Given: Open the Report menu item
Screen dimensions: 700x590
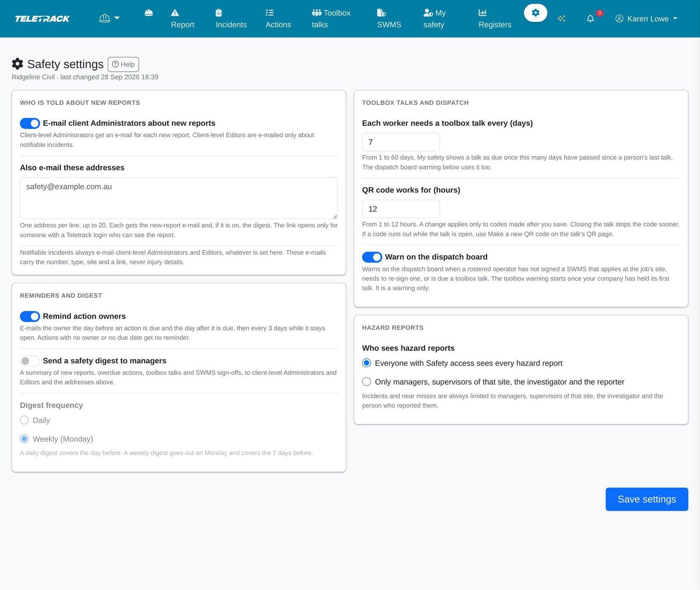Looking at the screenshot, I should point(182,19).
